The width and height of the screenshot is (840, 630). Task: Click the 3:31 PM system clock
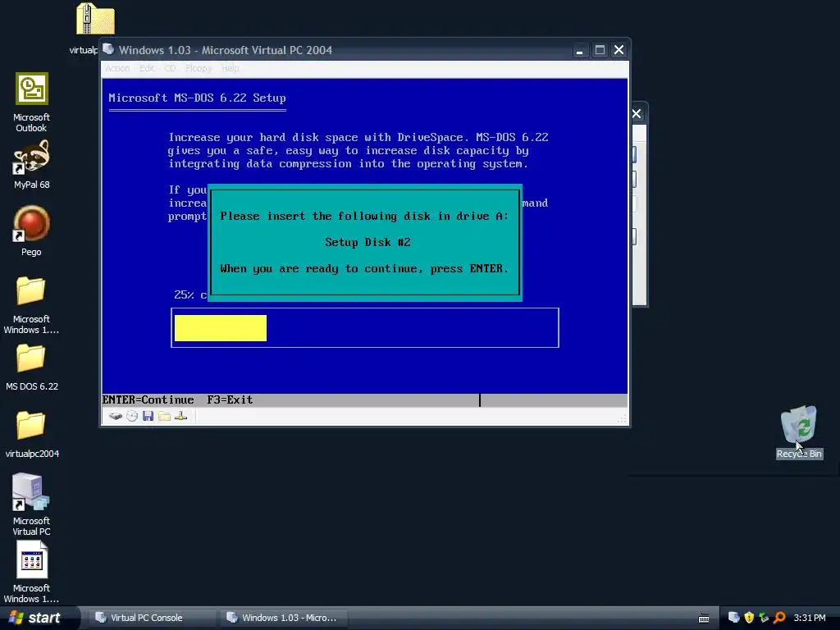click(810, 618)
